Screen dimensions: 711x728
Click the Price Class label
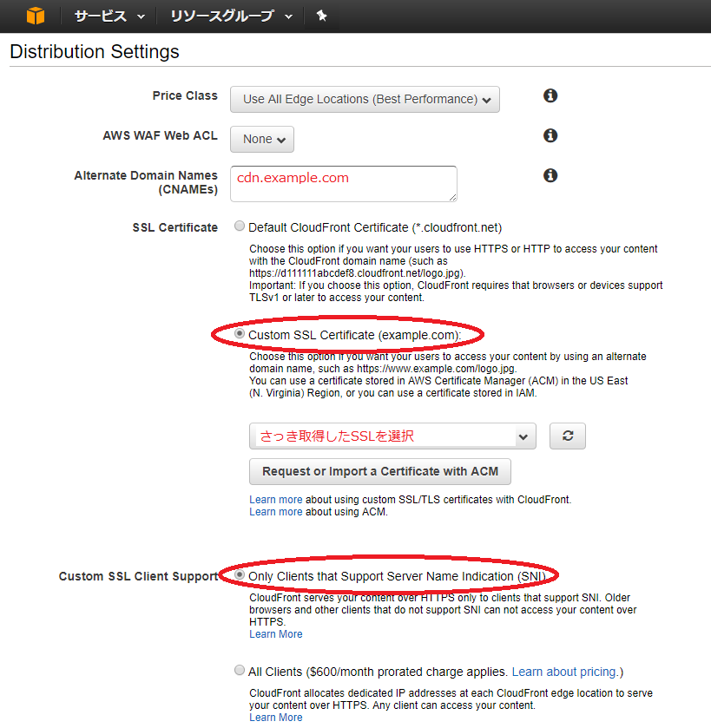click(x=185, y=95)
